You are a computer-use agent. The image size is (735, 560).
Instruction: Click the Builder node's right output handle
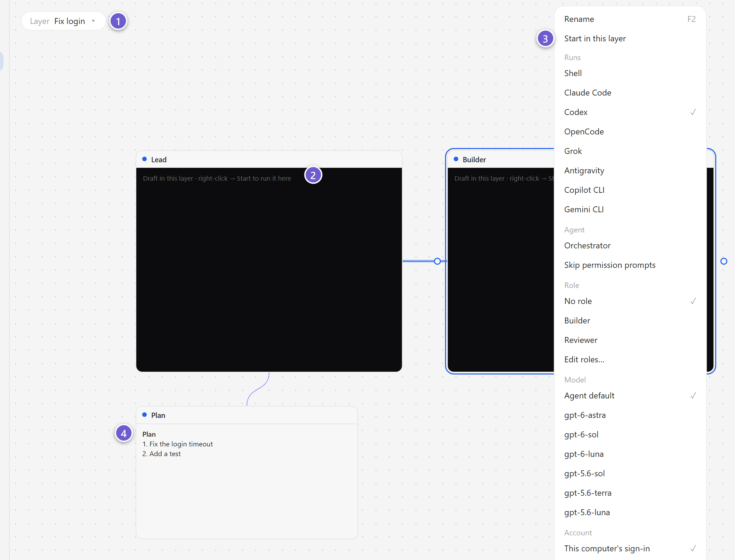point(724,261)
